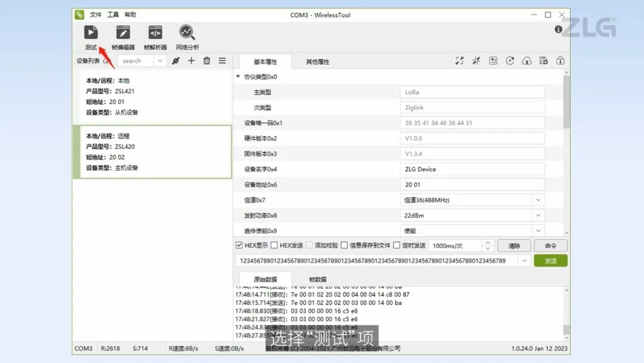Refresh properties with circular arrow icon

tap(510, 61)
